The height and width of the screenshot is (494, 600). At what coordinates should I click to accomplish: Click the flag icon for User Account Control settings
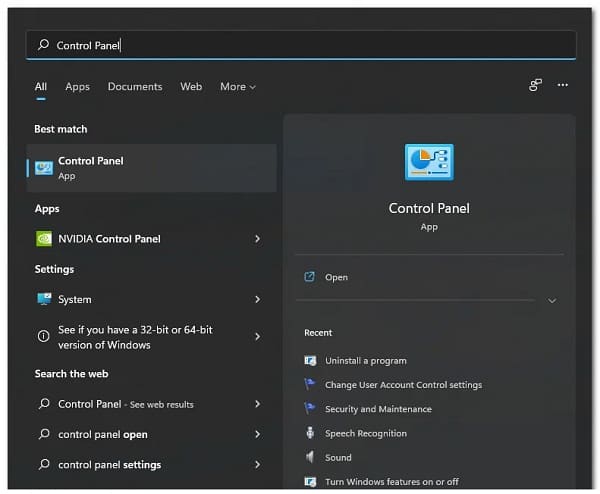pos(310,384)
